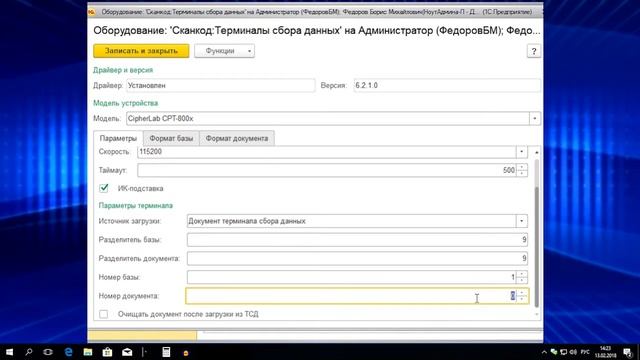Open the Windows Start menu

(9, 352)
